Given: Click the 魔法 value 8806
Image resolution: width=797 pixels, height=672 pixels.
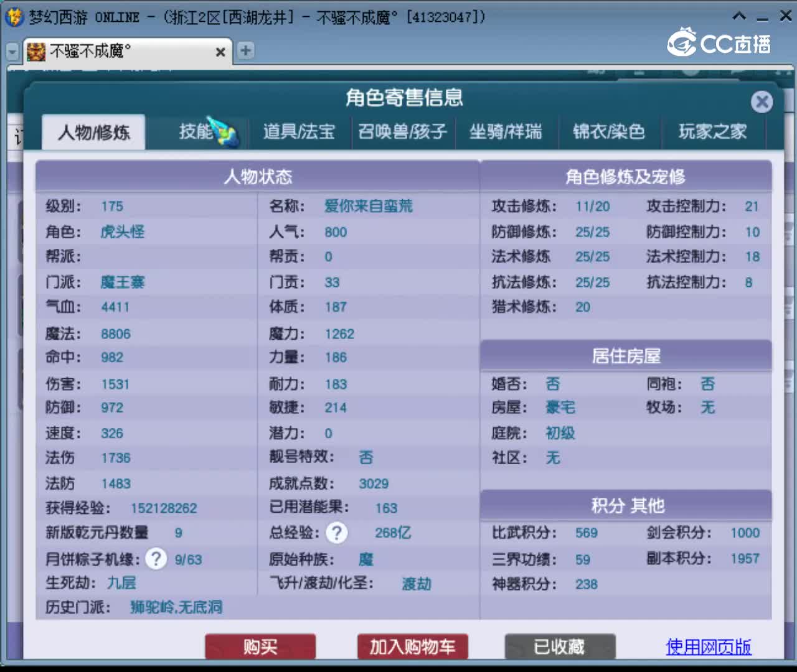Looking at the screenshot, I should click(x=116, y=334).
